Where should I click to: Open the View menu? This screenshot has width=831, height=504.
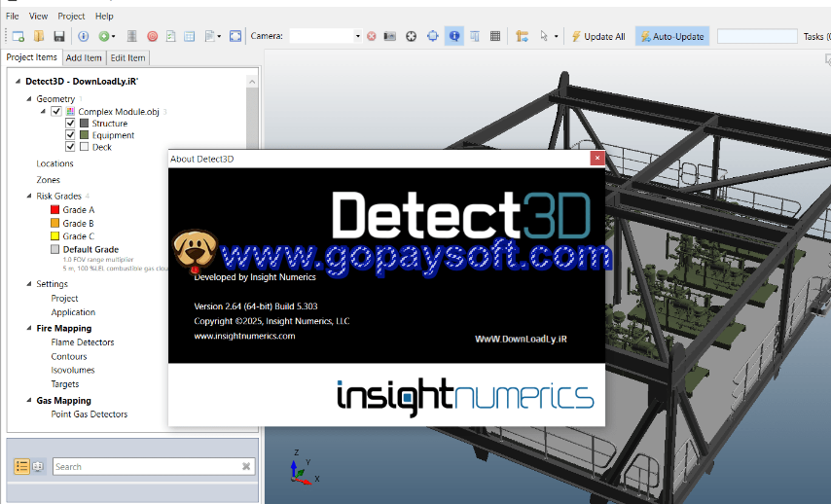click(x=38, y=16)
